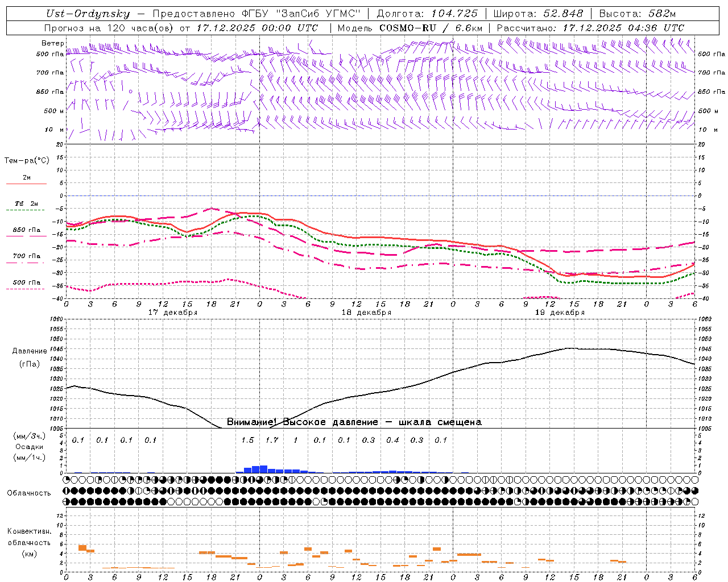Click the Внимание! Высокое давление warning text
This screenshot has width=728, height=582.
point(354,422)
